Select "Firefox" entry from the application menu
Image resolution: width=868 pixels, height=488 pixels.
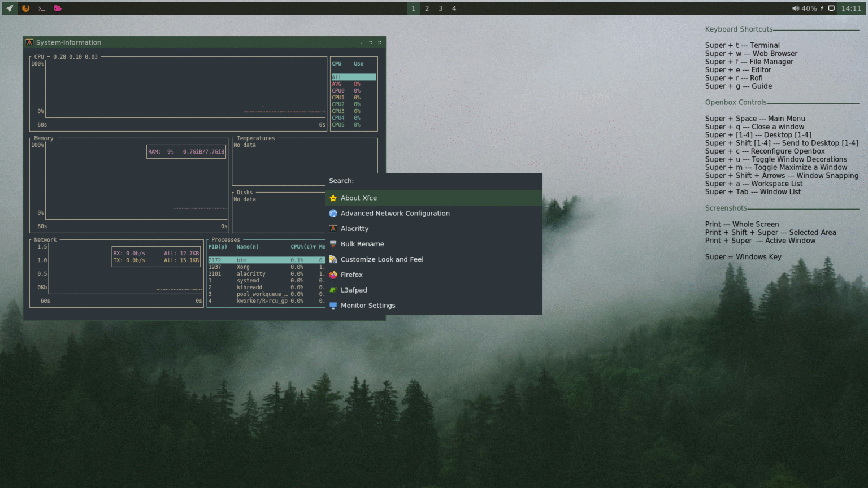pos(352,274)
